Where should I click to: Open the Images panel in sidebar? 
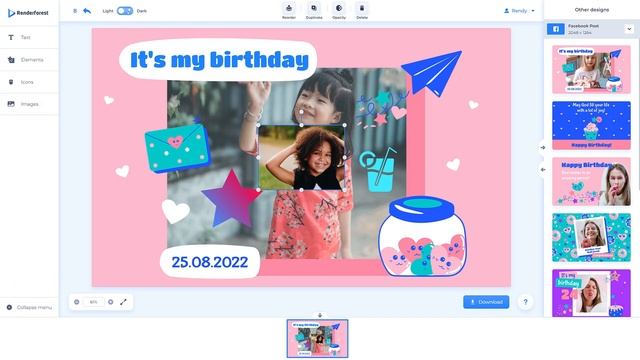[29, 104]
